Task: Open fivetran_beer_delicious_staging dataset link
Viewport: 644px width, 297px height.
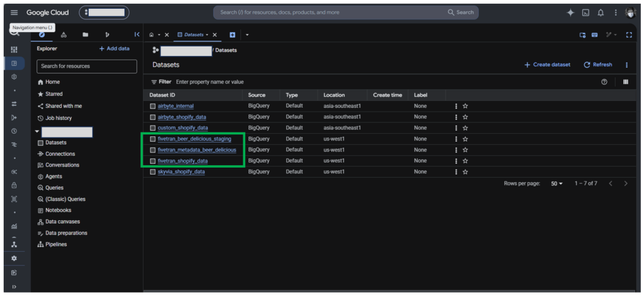Action: click(194, 139)
